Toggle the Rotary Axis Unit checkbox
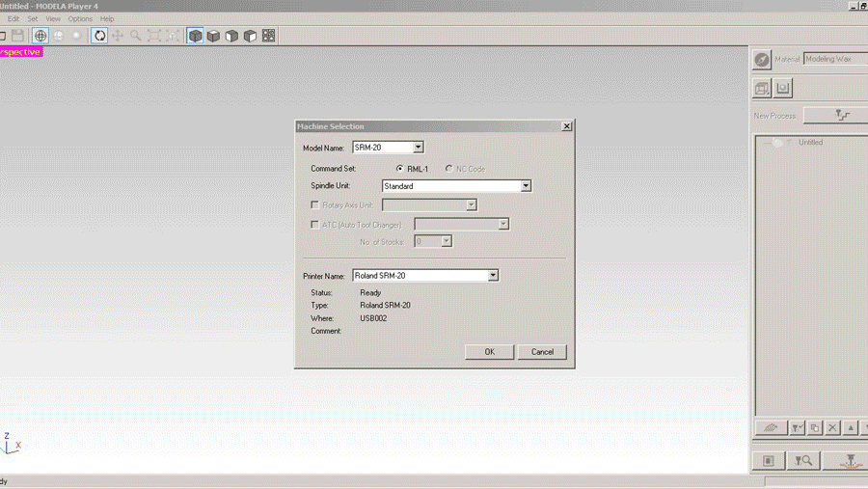This screenshot has width=868, height=489. pyautogui.click(x=315, y=204)
